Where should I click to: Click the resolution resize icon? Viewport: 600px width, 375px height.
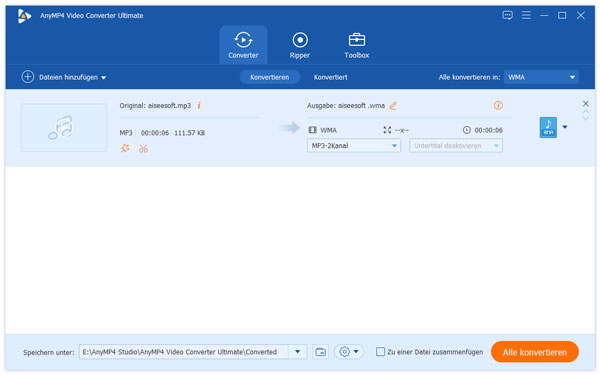[x=387, y=130]
